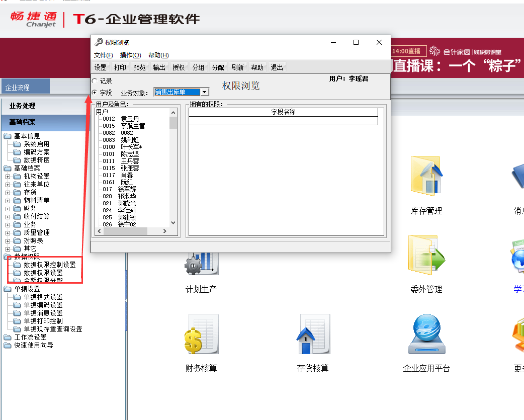Switch to the 企业流程 tab
The height and width of the screenshot is (420, 524).
(26, 87)
